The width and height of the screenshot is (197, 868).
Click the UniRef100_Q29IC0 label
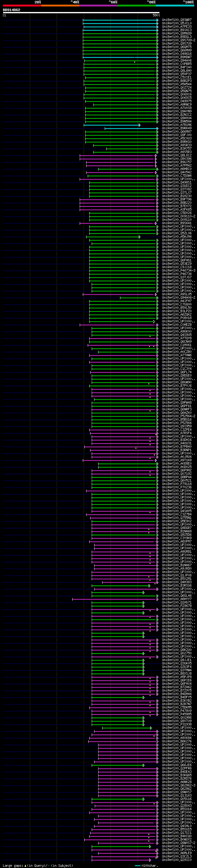(x=176, y=860)
